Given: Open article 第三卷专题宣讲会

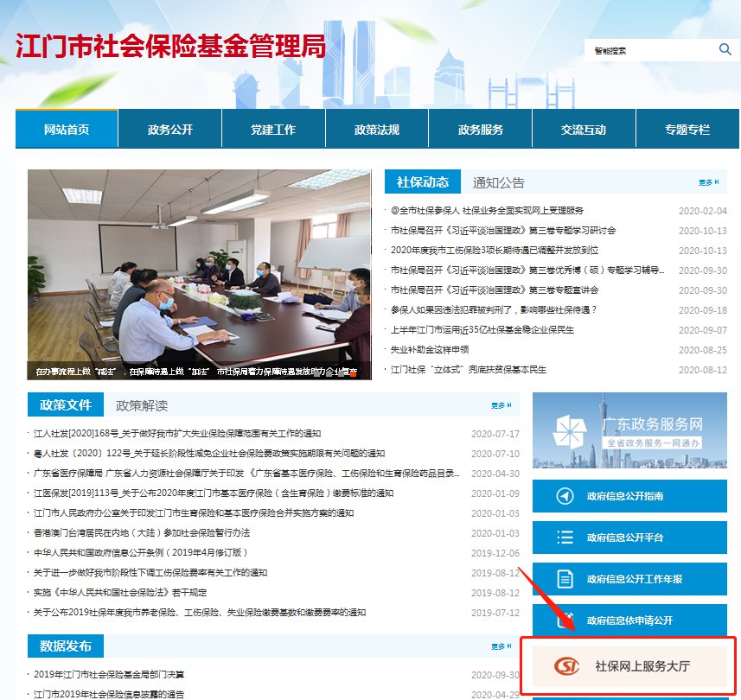Looking at the screenshot, I should (x=495, y=290).
